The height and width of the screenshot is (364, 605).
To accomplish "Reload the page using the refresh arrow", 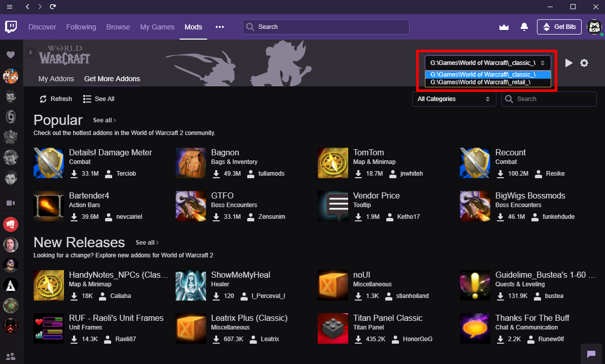I will pos(53,7).
